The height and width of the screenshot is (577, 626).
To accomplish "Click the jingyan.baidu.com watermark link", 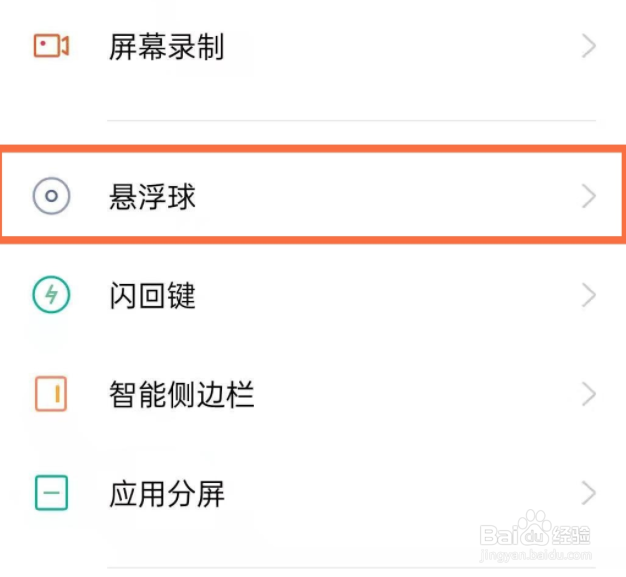I will [x=535, y=553].
